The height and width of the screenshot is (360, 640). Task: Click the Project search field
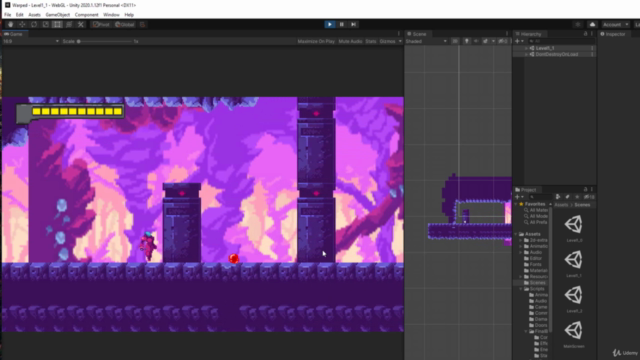click(x=541, y=197)
